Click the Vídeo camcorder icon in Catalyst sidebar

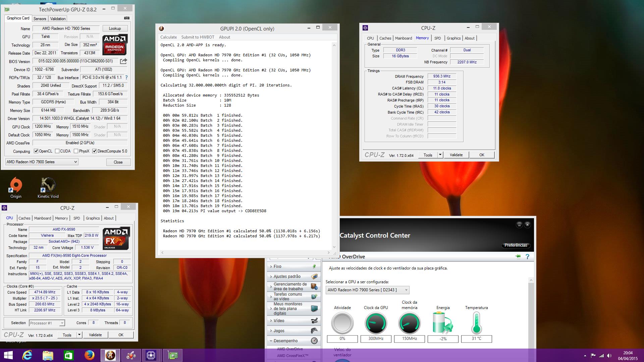click(314, 320)
